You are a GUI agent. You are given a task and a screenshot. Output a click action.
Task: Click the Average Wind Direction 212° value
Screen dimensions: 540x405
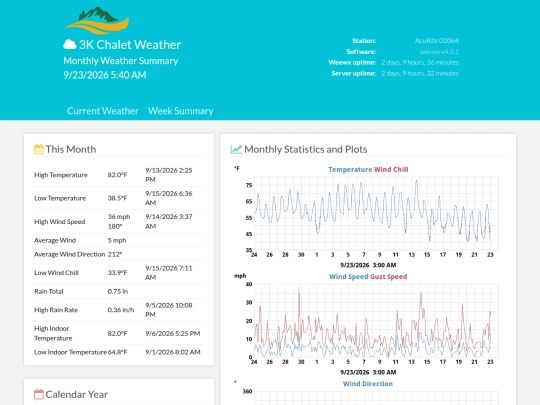click(115, 254)
